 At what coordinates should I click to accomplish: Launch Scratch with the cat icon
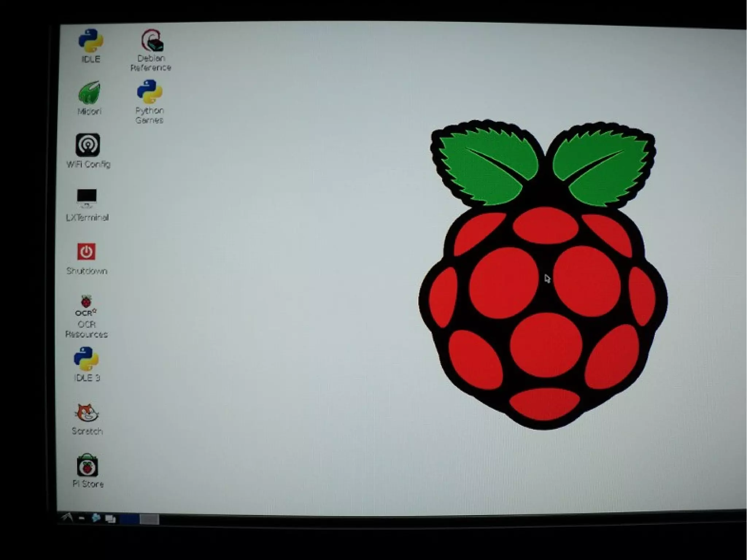pyautogui.click(x=87, y=413)
